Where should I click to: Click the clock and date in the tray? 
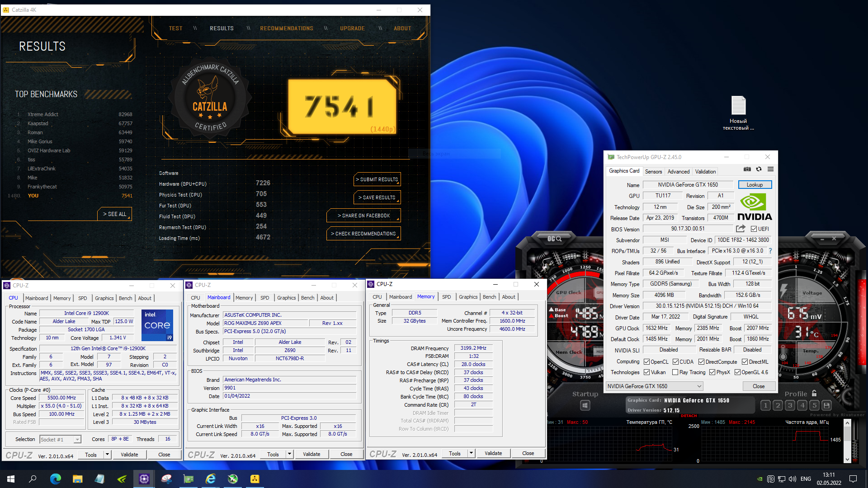(x=829, y=479)
